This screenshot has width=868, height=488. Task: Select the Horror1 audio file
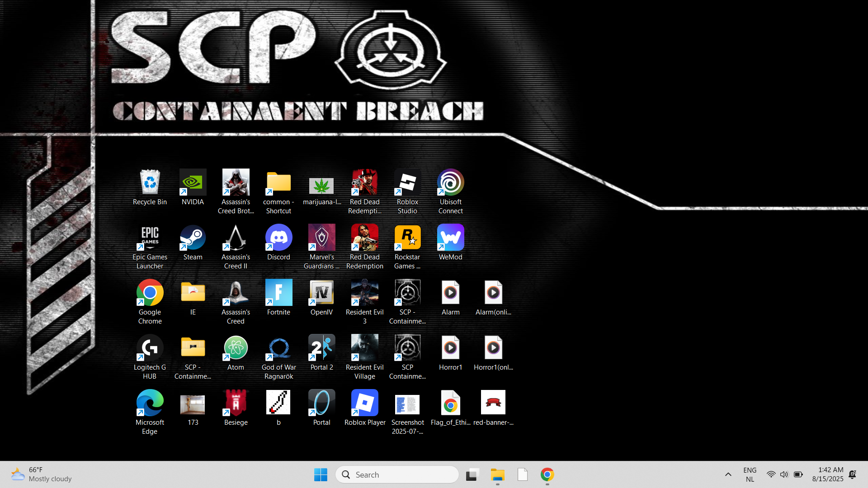[x=450, y=353]
